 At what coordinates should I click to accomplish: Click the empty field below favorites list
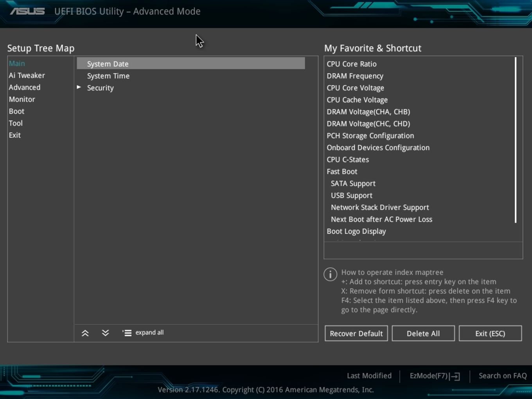coord(423,250)
